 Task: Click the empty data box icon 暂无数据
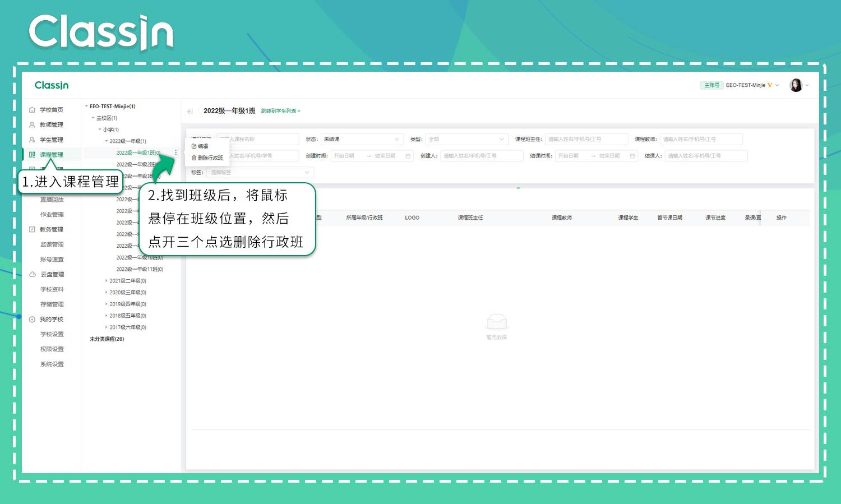tap(497, 322)
